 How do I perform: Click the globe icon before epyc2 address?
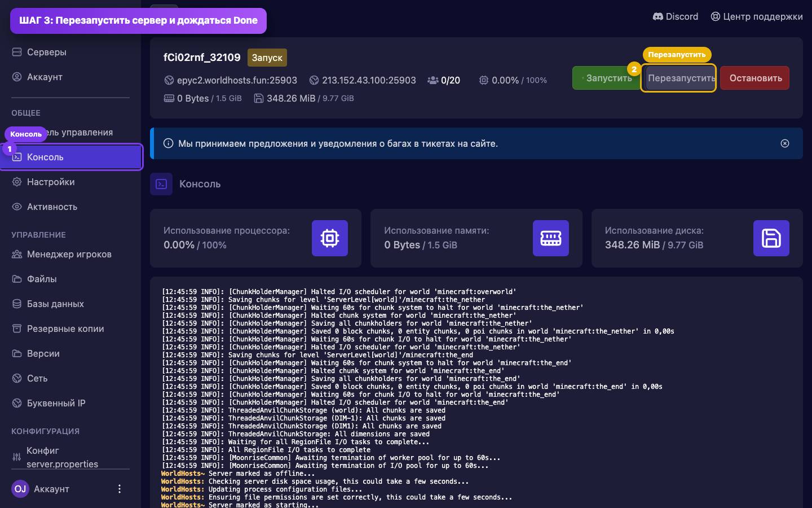pyautogui.click(x=169, y=80)
